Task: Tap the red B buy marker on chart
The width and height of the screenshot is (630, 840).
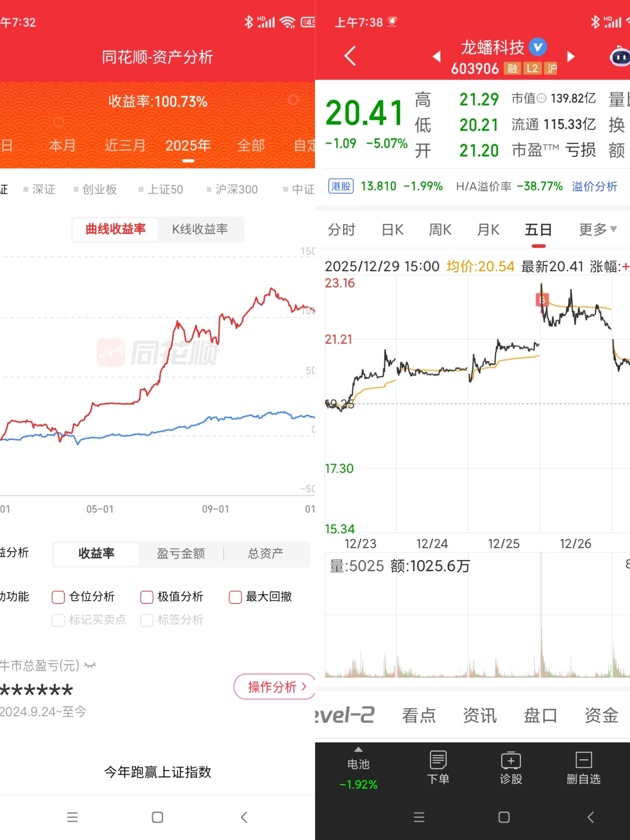Action: [x=542, y=300]
